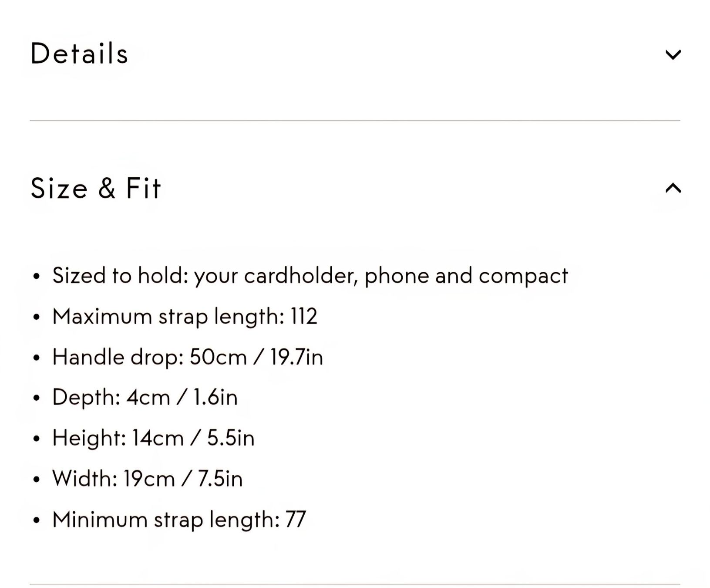Open the Details accordion heading
The height and width of the screenshot is (588, 710).
coord(79,54)
